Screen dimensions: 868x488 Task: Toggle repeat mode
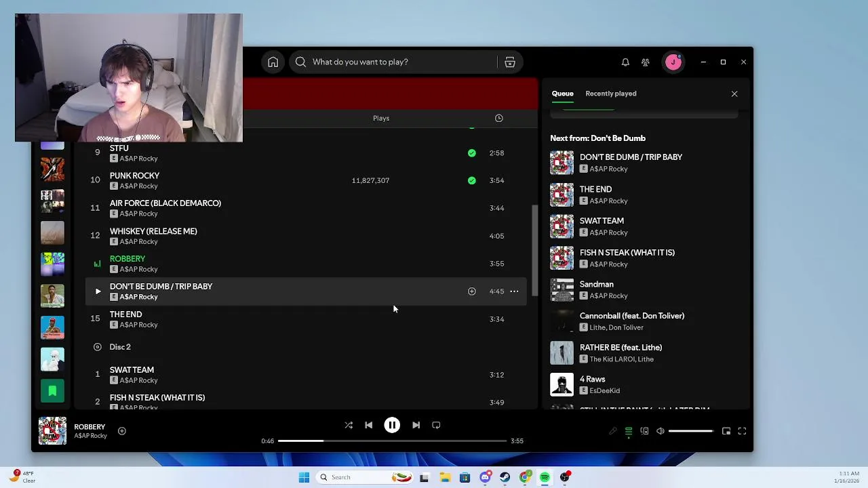436,426
